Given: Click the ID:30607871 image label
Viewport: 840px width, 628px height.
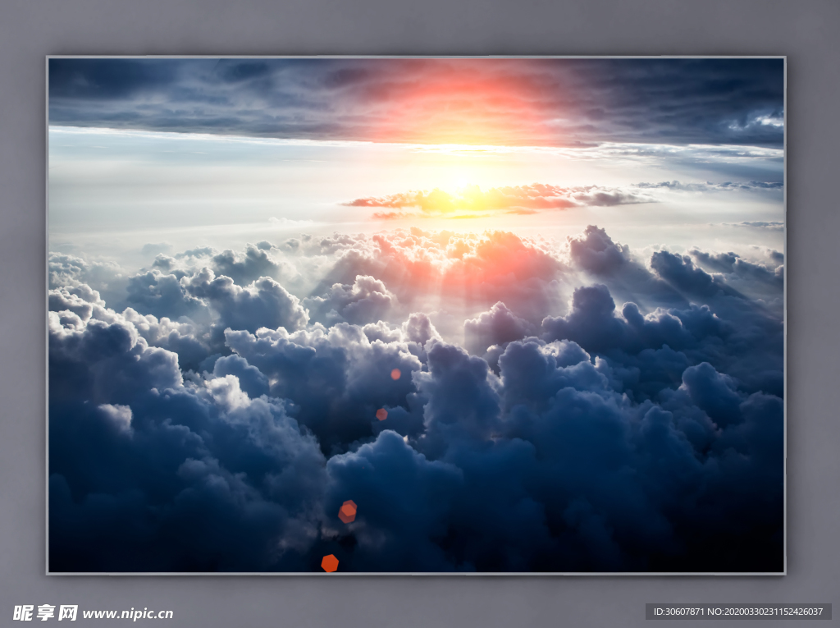Looking at the screenshot, I should click(x=678, y=612).
